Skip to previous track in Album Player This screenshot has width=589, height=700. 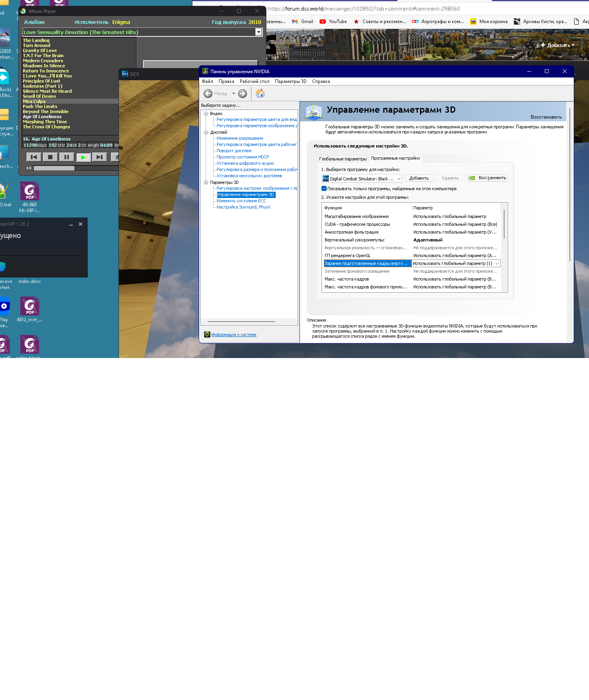pyautogui.click(x=34, y=157)
